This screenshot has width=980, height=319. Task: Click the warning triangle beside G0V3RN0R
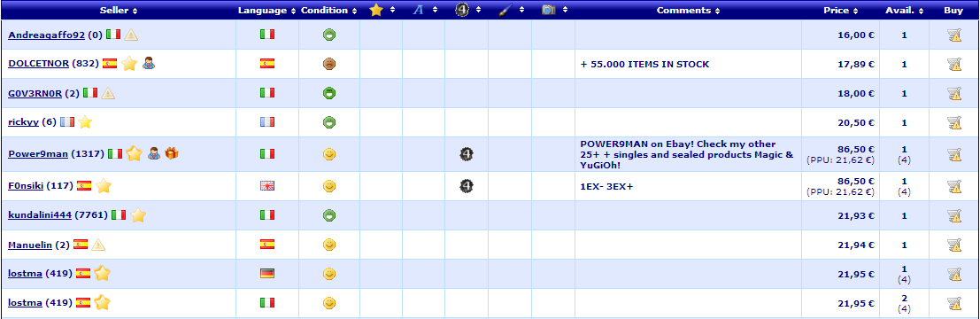108,93
